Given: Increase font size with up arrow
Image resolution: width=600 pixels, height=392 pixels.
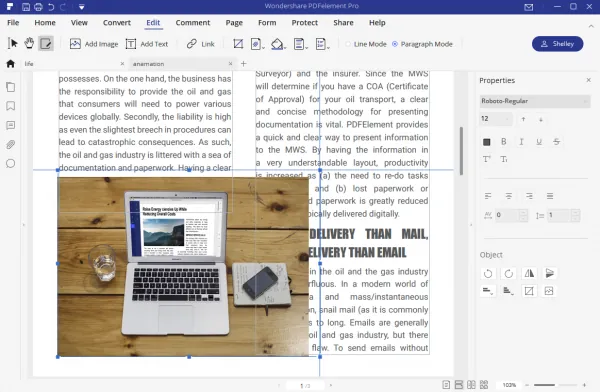Looking at the screenshot, I should [523, 119].
